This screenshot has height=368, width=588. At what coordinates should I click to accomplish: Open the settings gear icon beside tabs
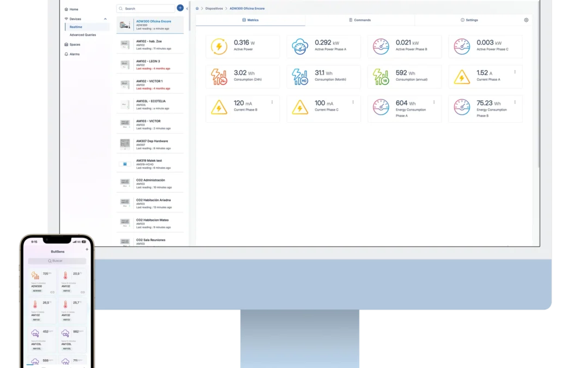click(x=526, y=20)
